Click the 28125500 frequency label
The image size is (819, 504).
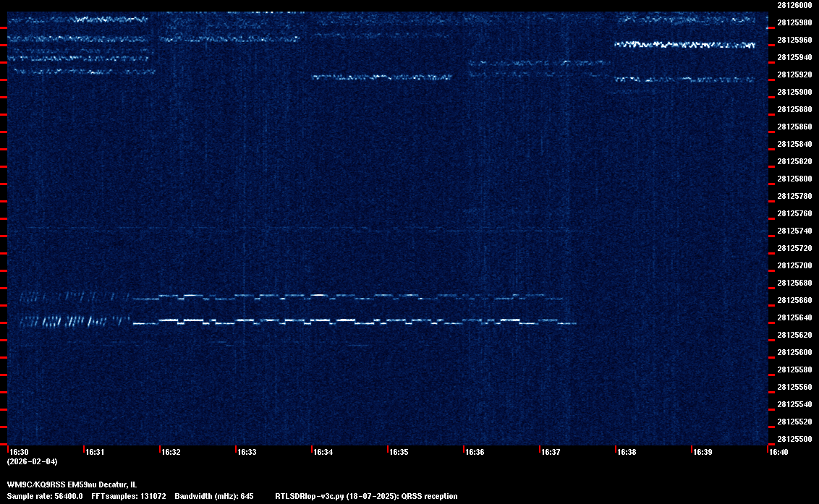click(x=794, y=439)
